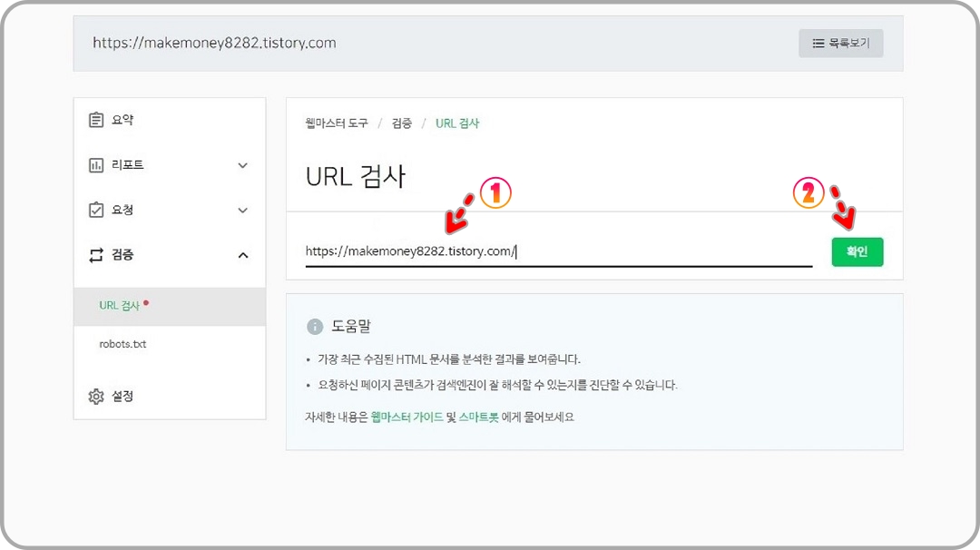Click the red notification dot on URL 검사
The image size is (980, 550).
[x=148, y=304]
